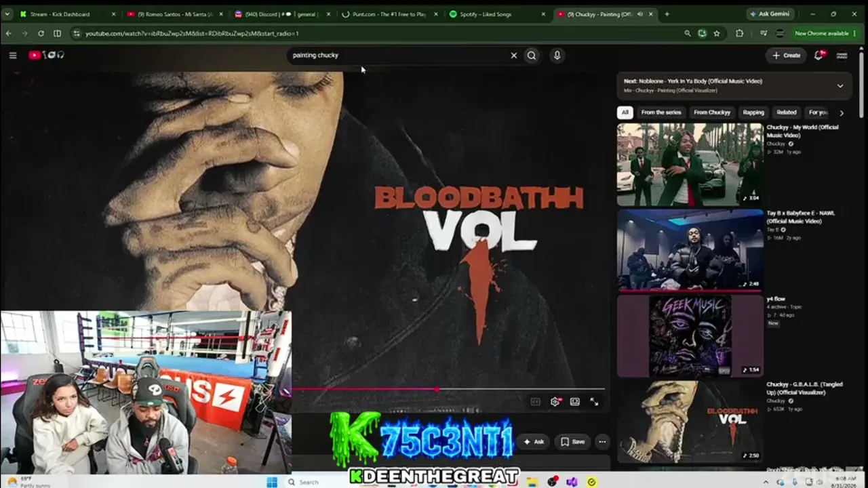Switch to the Stream - Kick Dashboard tab

(x=67, y=14)
